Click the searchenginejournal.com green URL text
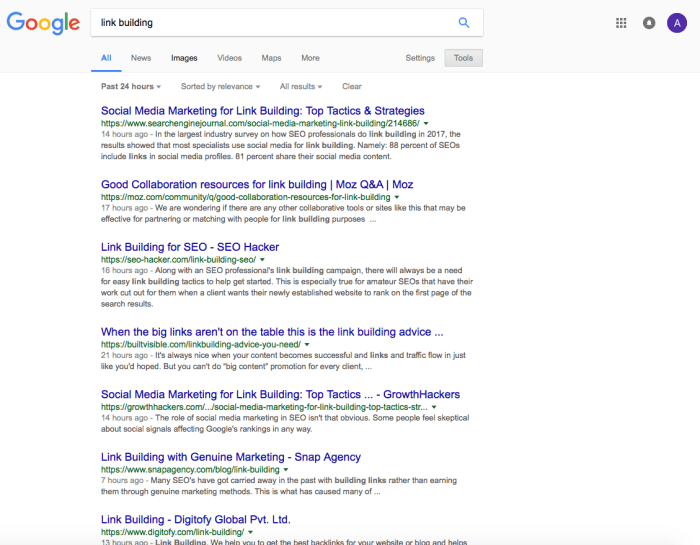The image size is (700, 545). click(260, 123)
